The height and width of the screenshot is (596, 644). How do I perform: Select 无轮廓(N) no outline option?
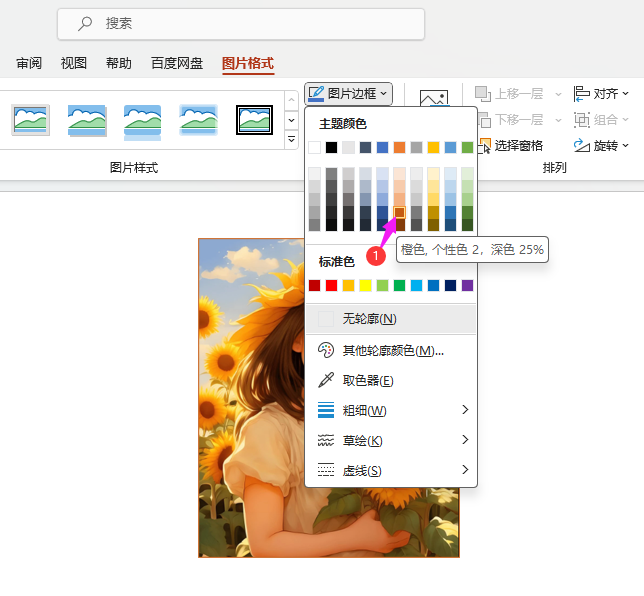tap(391, 319)
